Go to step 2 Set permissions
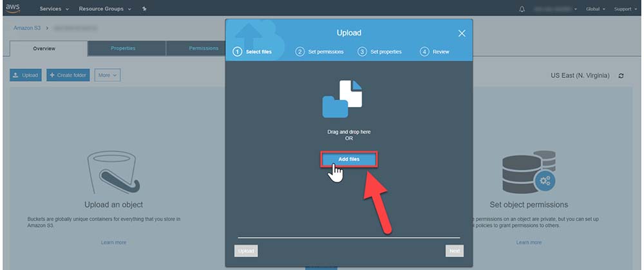 click(320, 52)
